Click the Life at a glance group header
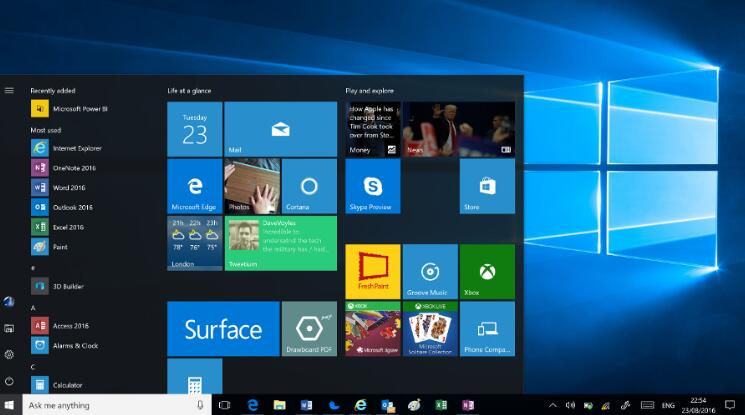Screen dimensions: 745x415 pyautogui.click(x=189, y=91)
